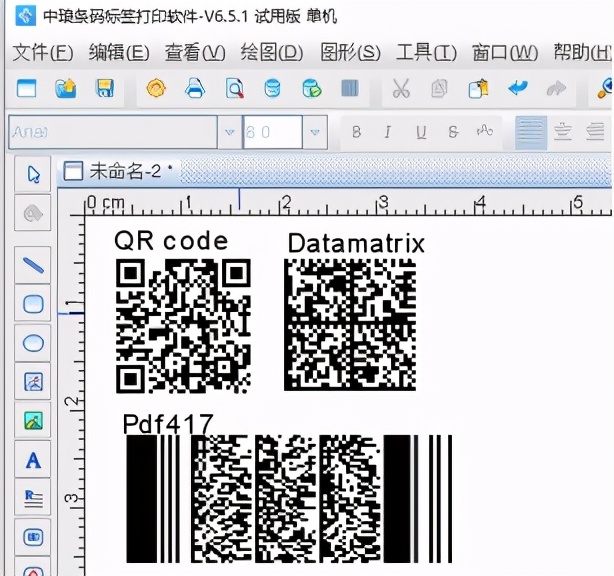Select the Picture insert tool

[x=33, y=420]
